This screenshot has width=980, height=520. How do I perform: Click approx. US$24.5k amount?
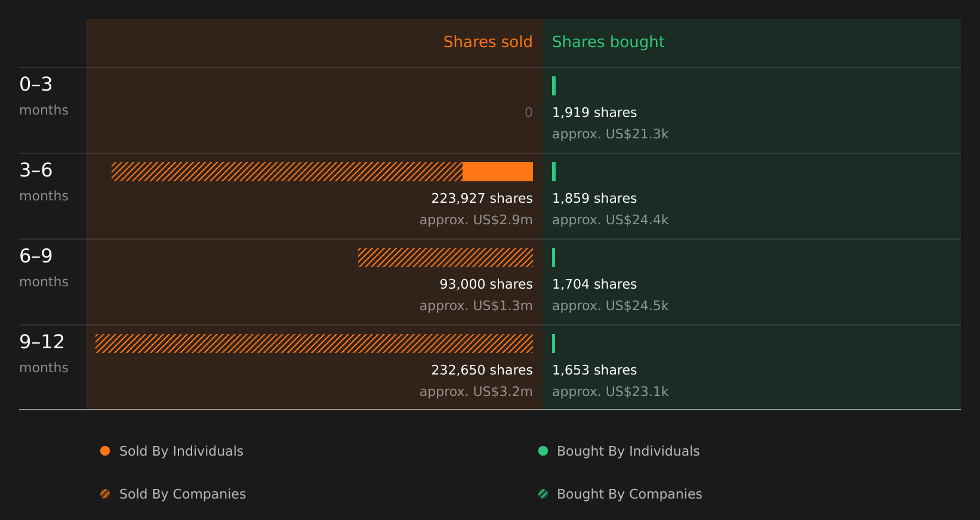[610, 305]
